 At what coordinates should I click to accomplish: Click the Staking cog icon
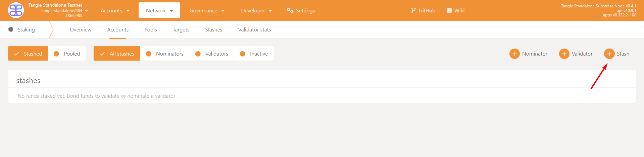click(11, 29)
